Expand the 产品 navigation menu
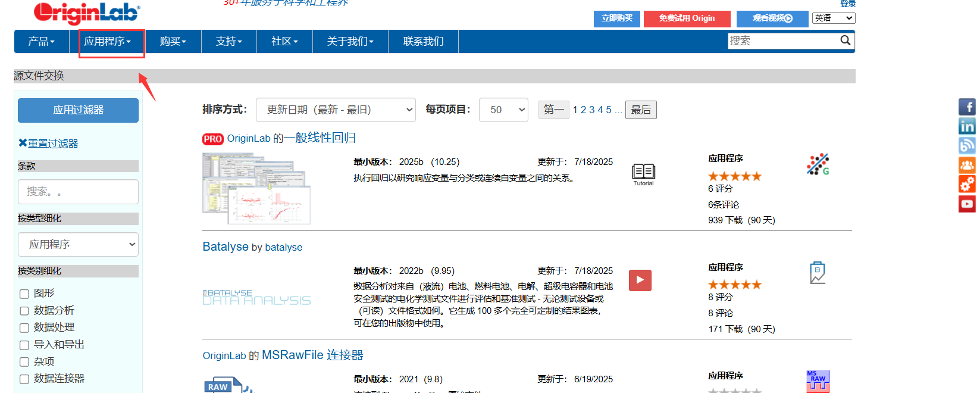980x393 pixels. pos(42,41)
